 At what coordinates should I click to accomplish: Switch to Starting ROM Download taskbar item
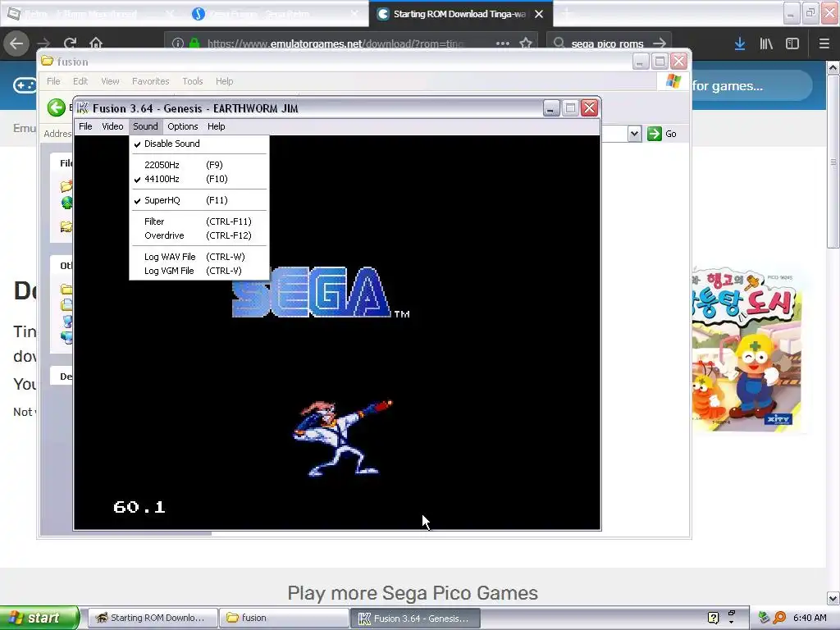(152, 618)
